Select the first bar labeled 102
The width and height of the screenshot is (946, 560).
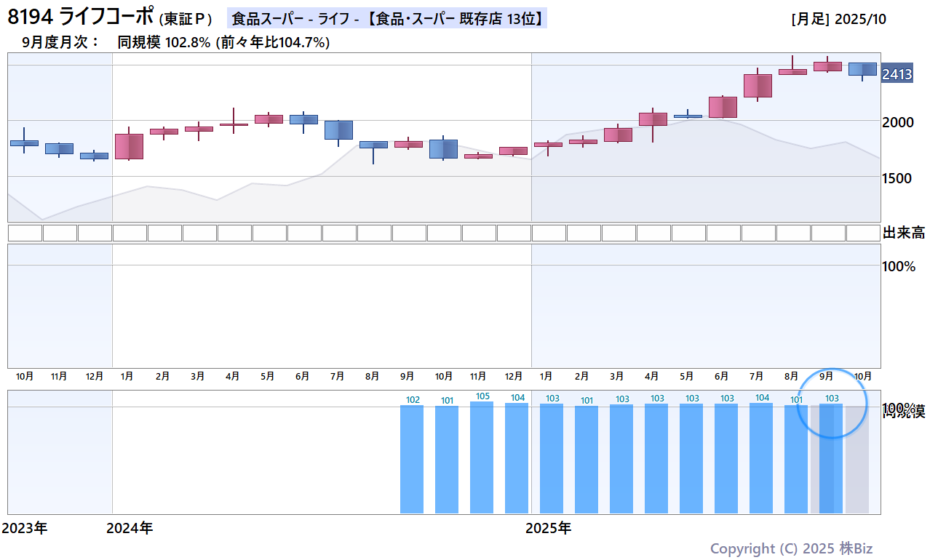[412, 459]
